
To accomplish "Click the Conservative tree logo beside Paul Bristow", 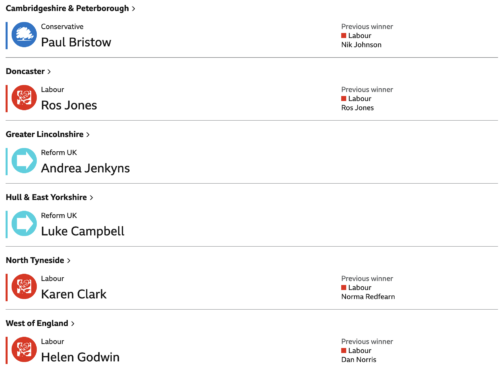I will (24, 35).
